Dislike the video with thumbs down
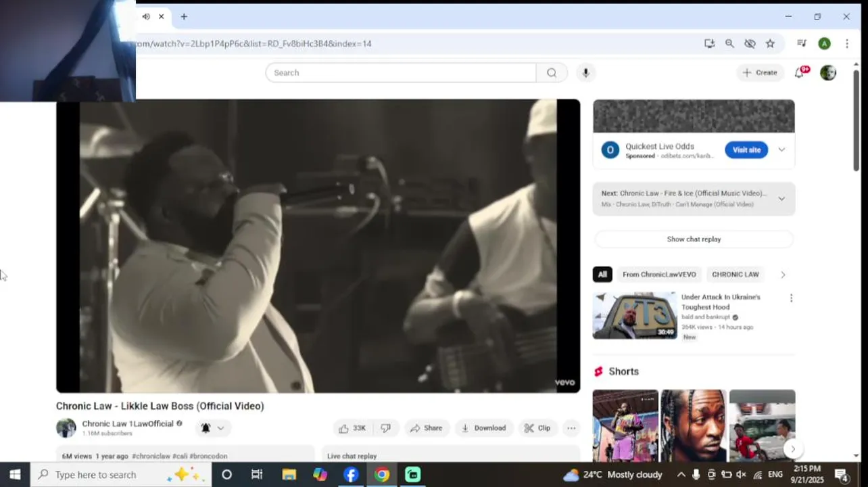Image resolution: width=868 pixels, height=487 pixels. [x=386, y=428]
